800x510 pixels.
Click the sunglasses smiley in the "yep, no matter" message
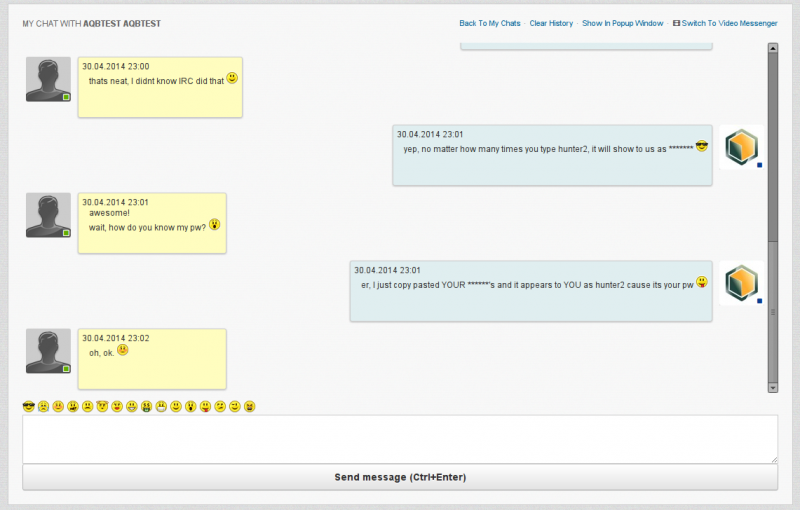pyautogui.click(x=702, y=146)
